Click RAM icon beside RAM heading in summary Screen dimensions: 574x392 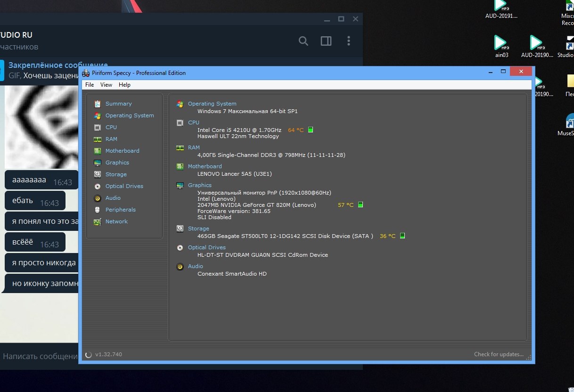tap(180, 147)
